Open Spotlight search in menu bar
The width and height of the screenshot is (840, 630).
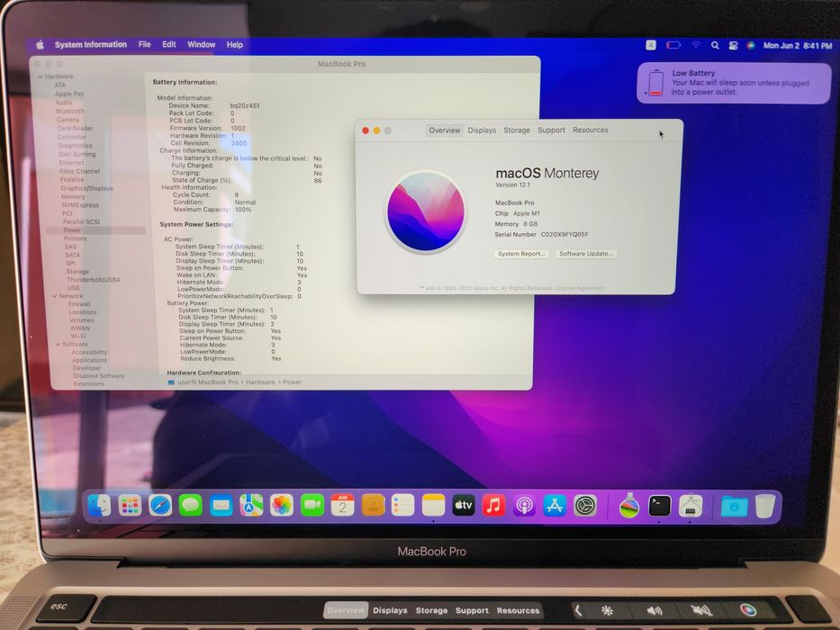[x=715, y=46]
